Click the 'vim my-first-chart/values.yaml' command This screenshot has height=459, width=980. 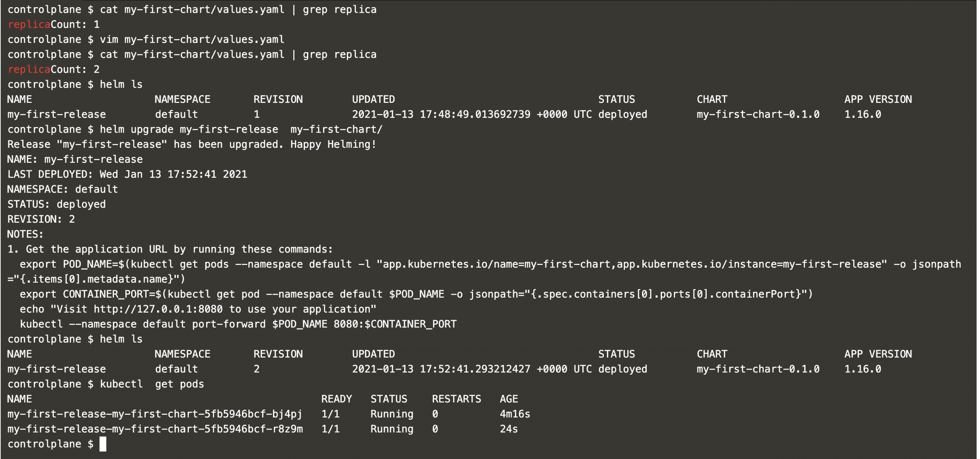click(192, 40)
